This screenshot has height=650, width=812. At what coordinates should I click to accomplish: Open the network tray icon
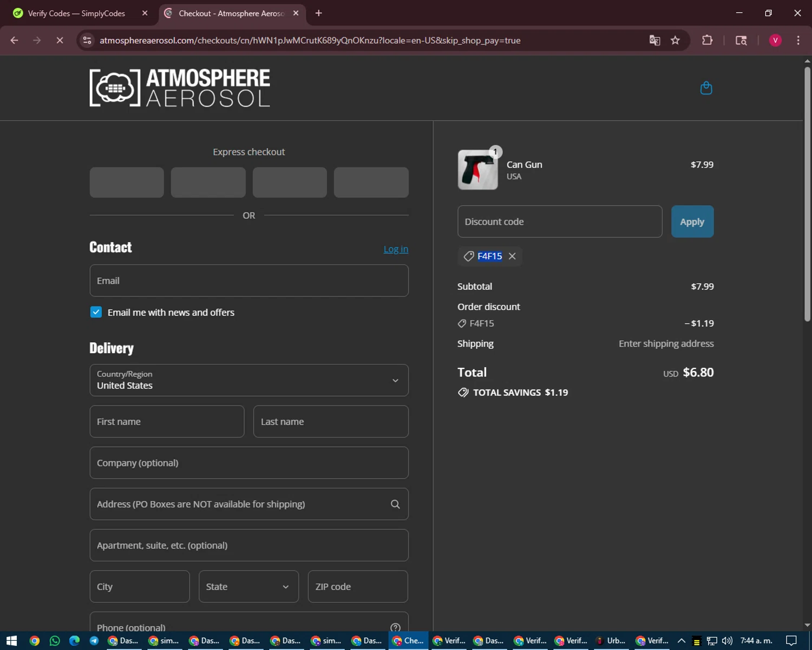click(x=712, y=641)
